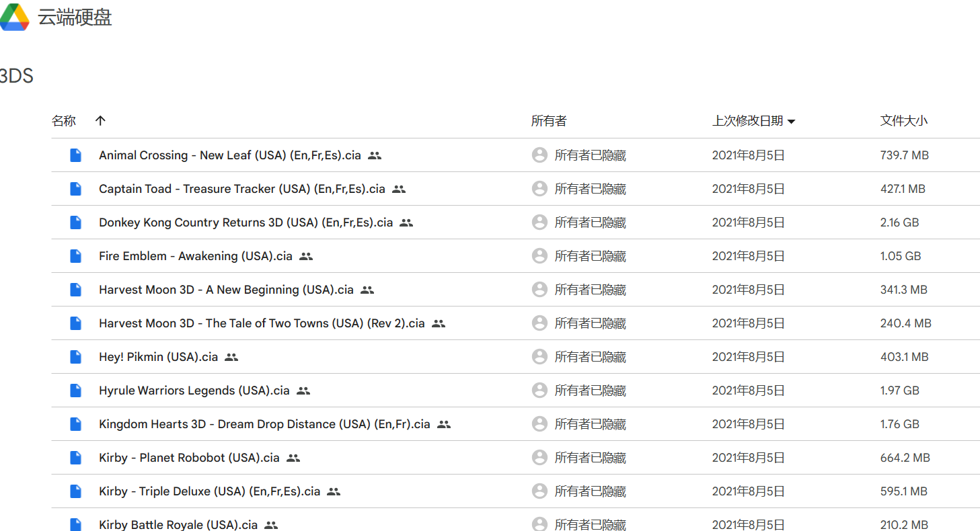Open Kirby - Triple Deluxe (USA) (En,Fr,Es).cia
Image resolution: width=980 pixels, height=531 pixels.
click(x=209, y=491)
